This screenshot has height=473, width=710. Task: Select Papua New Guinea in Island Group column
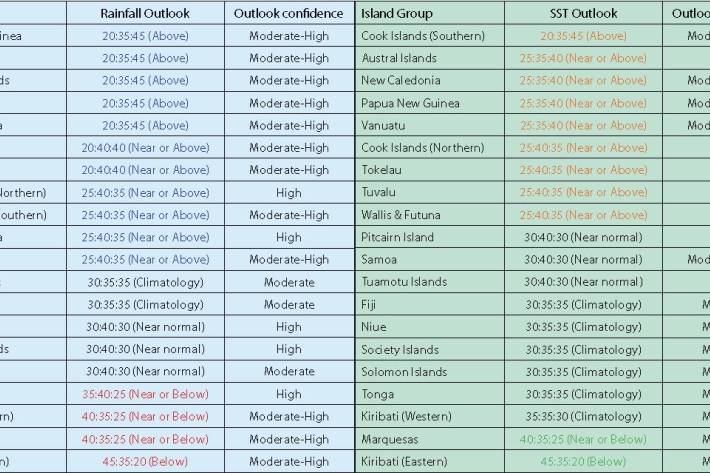(x=410, y=103)
